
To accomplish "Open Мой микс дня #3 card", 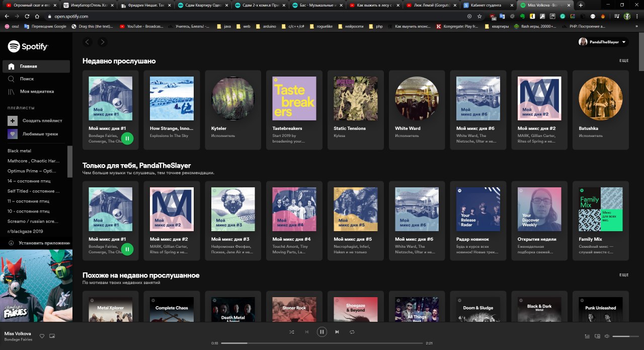I will pyautogui.click(x=233, y=221).
